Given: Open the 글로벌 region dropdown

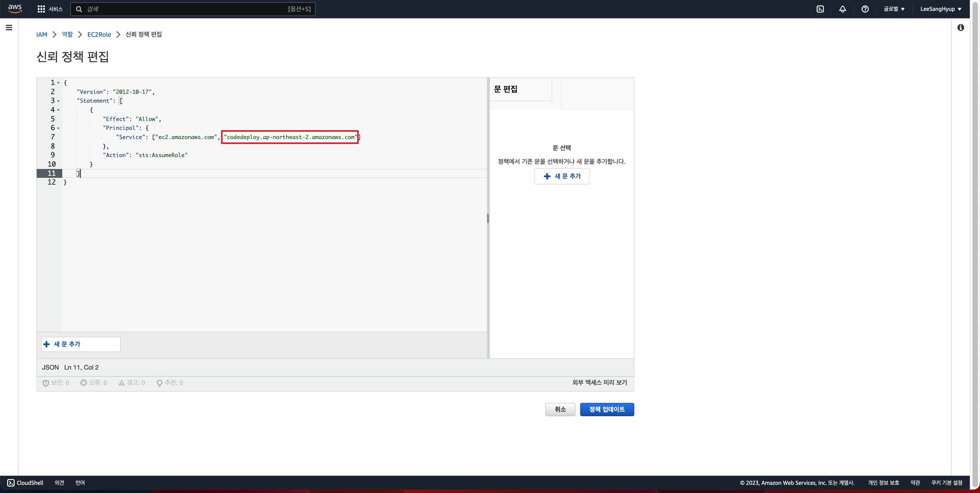Looking at the screenshot, I should 894,9.
